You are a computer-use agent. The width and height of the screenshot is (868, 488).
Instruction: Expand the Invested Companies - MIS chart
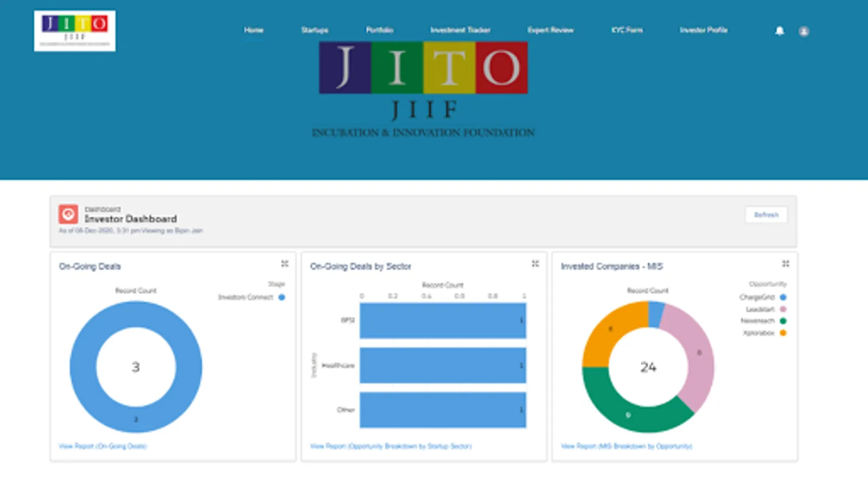[786, 264]
